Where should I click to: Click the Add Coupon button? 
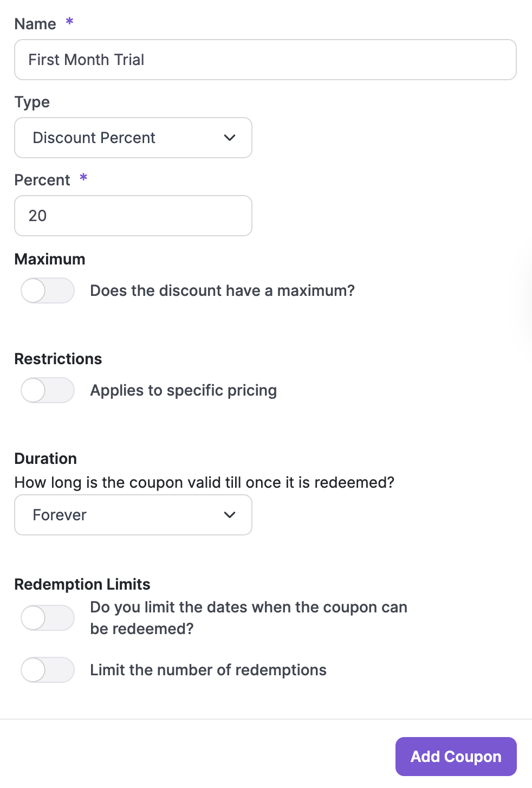point(456,757)
